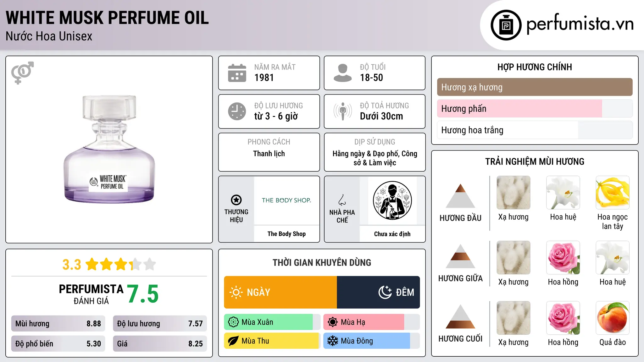Viewport: 644px width, 362px height.
Task: Click the unisex gender symbol icon
Action: pos(22,73)
